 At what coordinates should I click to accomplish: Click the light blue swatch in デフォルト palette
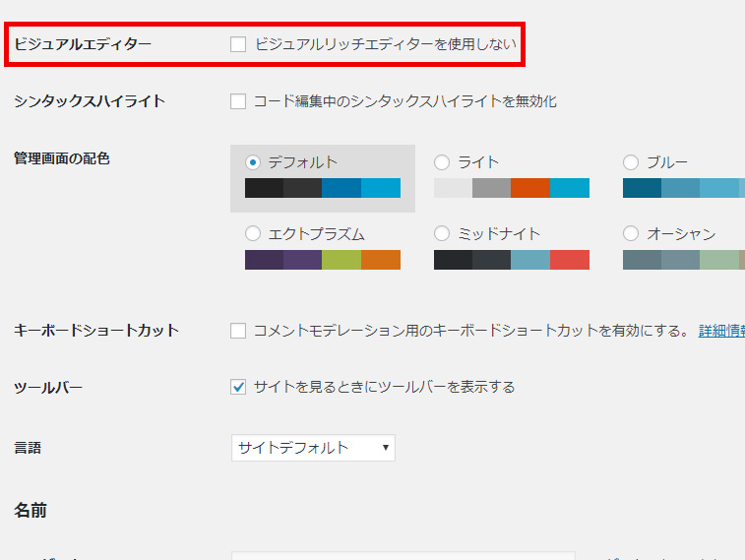pos(381,188)
